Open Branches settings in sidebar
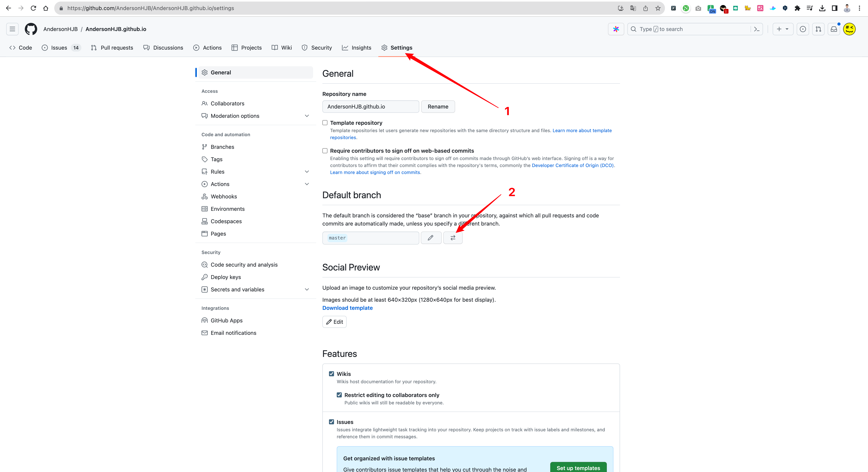This screenshot has width=868, height=472. 256,147
